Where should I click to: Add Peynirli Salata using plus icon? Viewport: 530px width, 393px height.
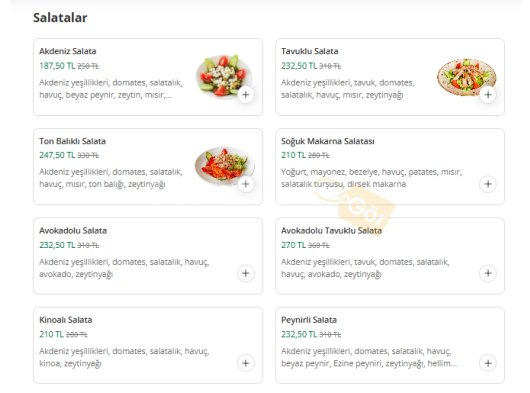(488, 363)
